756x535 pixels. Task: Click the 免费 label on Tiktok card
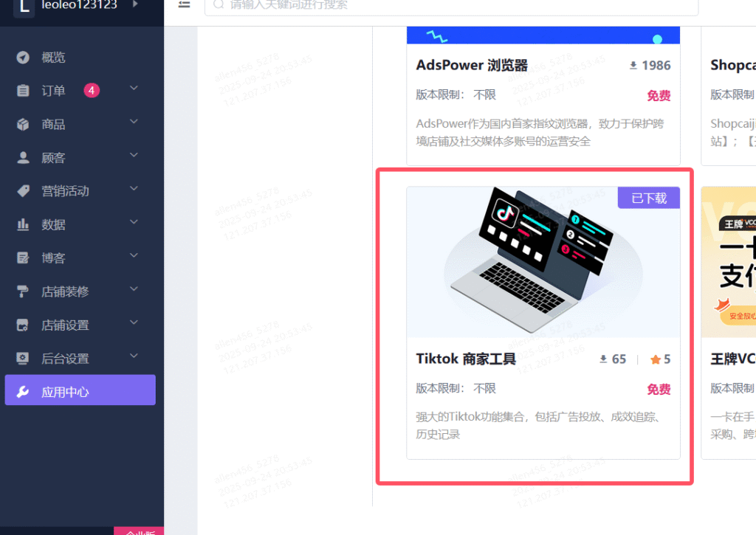click(659, 389)
